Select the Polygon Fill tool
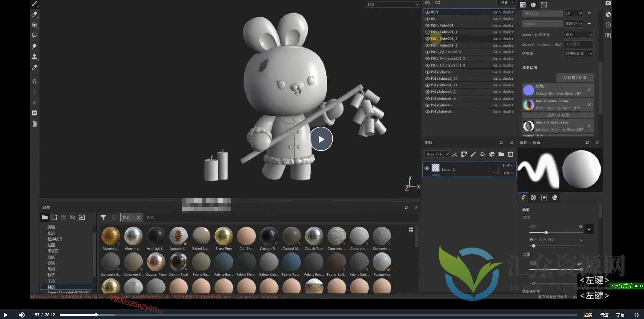This screenshot has width=644, height=319. tap(34, 35)
